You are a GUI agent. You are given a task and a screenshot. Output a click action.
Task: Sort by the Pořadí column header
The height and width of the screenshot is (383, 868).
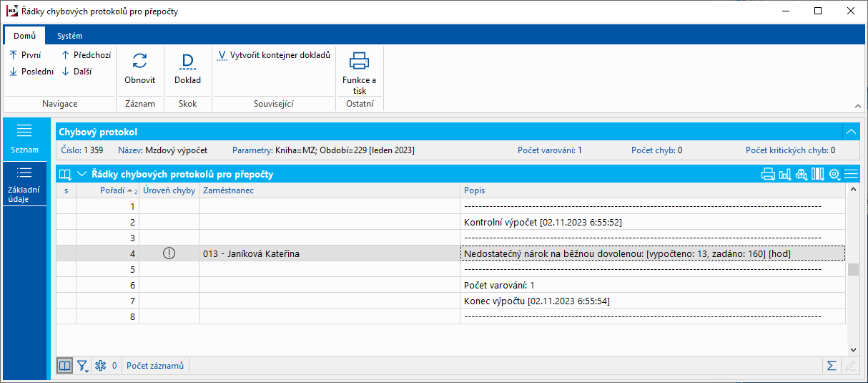point(108,190)
